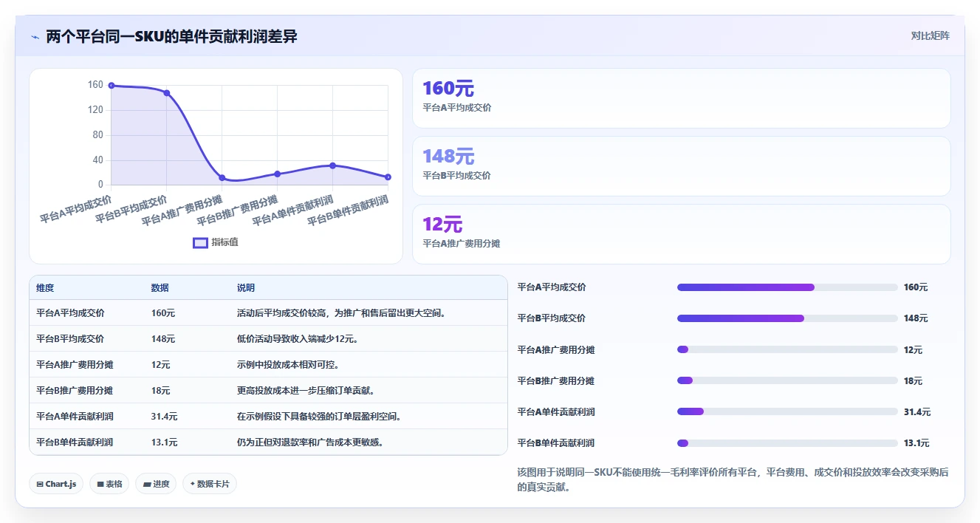Toggle the 指标值 legend swatch
This screenshot has height=523, width=980.
[x=200, y=242]
